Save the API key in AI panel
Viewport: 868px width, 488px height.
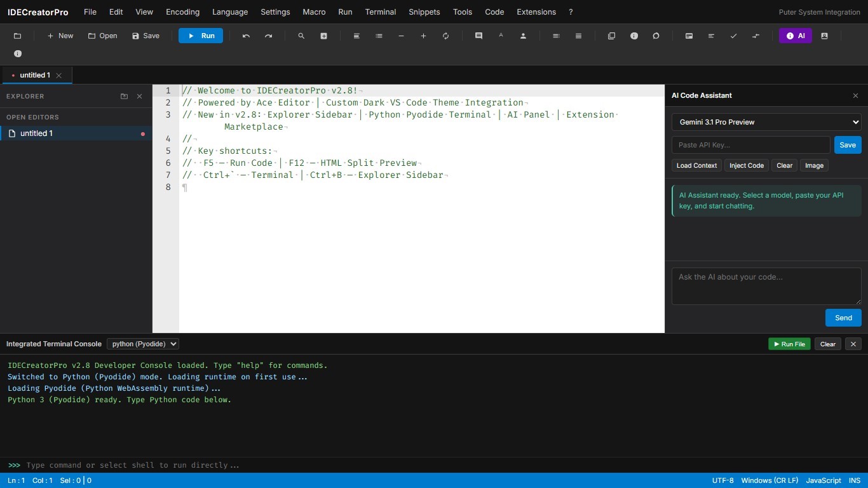pyautogui.click(x=848, y=145)
